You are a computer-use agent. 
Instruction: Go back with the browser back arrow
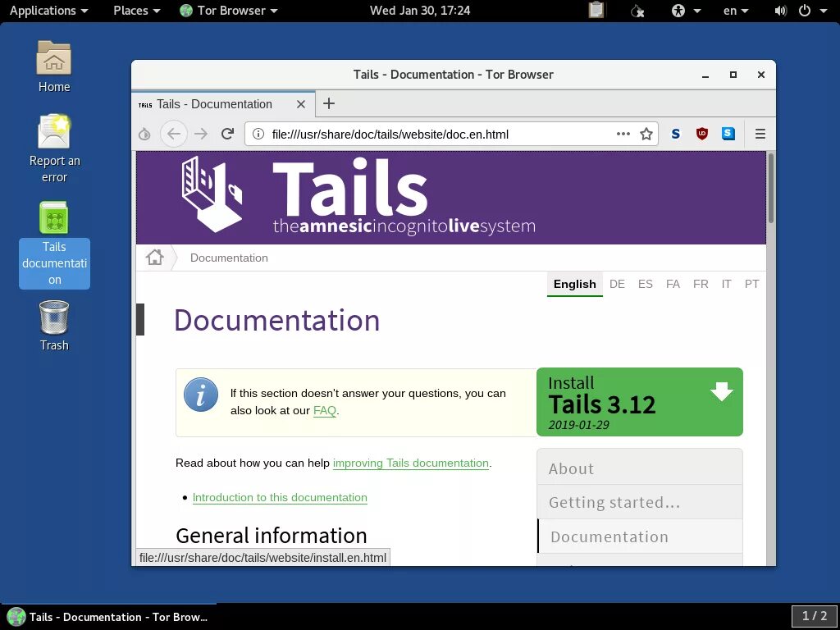pyautogui.click(x=174, y=134)
